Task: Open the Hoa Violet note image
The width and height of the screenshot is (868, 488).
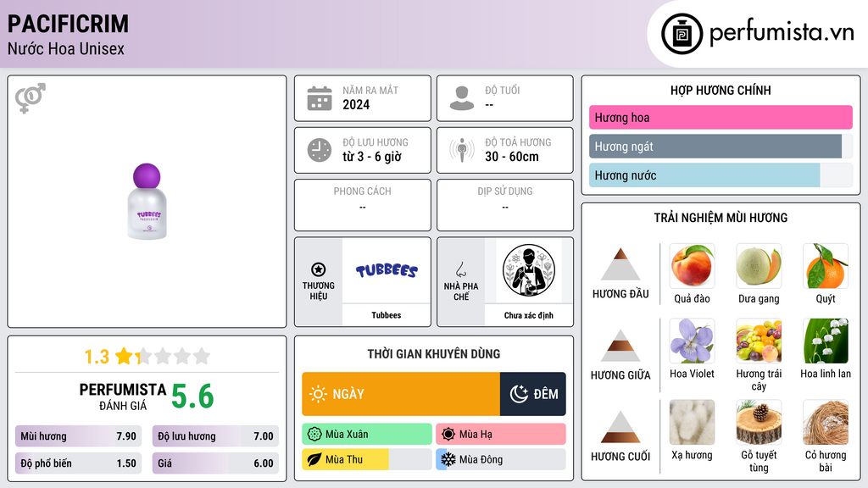Action: tap(692, 341)
